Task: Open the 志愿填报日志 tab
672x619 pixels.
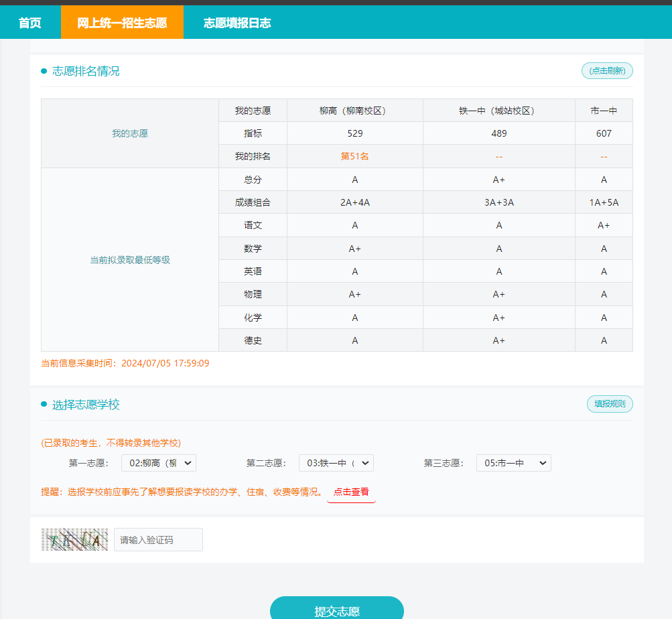Action: pos(237,23)
